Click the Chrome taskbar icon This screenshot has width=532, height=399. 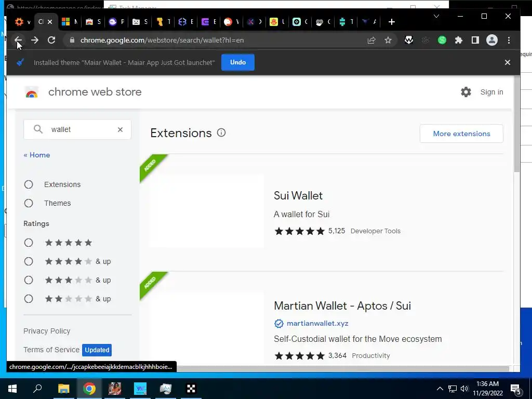tap(89, 389)
